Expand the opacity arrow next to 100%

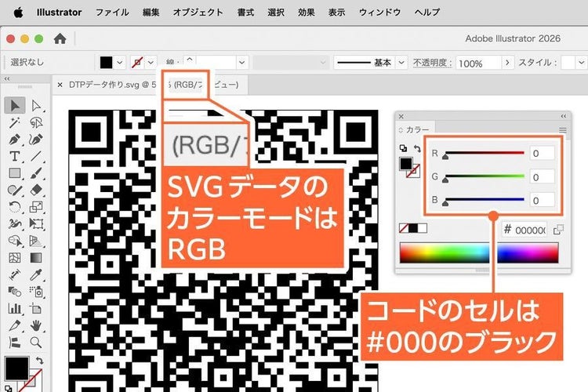point(507,62)
